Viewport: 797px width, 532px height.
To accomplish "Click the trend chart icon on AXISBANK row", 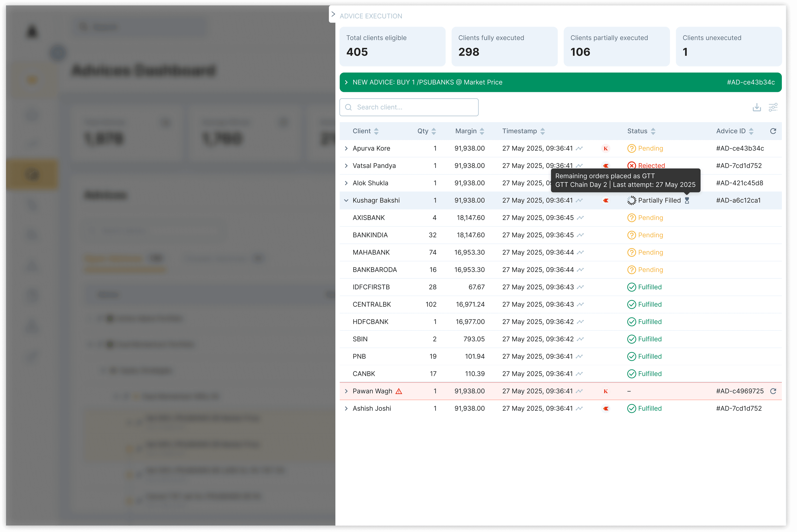I will pyautogui.click(x=580, y=218).
